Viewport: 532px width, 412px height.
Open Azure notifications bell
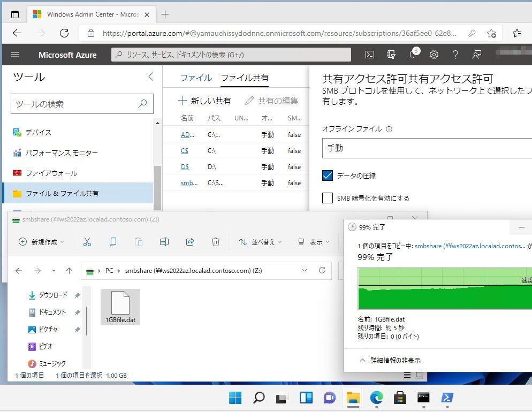pyautogui.click(x=413, y=54)
